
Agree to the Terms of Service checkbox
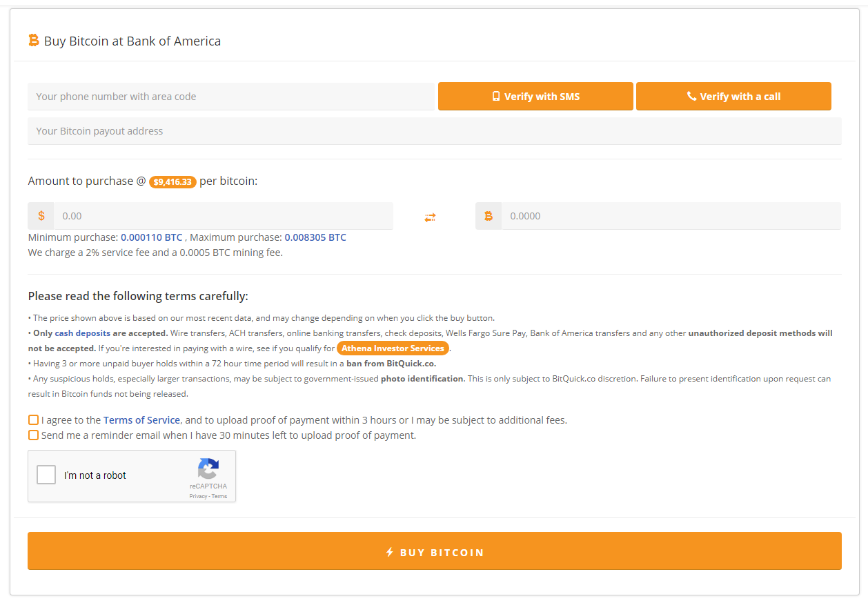point(33,419)
